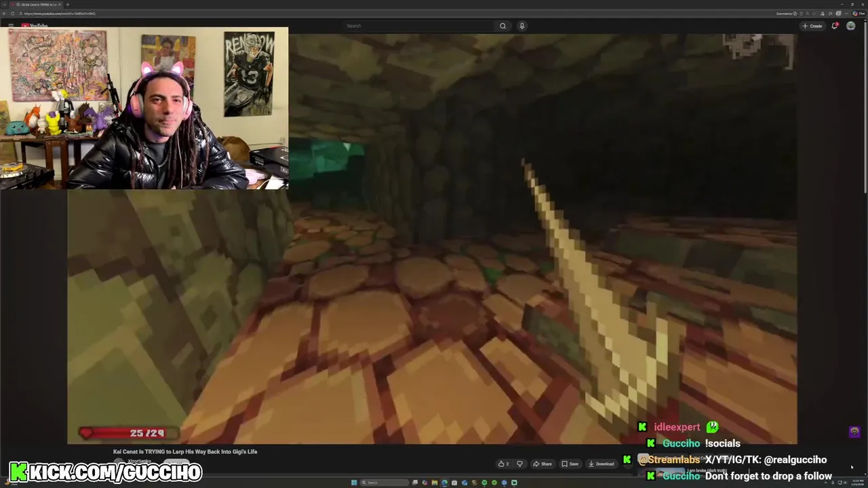Click the video title text
Screen dimensions: 868x488
185,451
